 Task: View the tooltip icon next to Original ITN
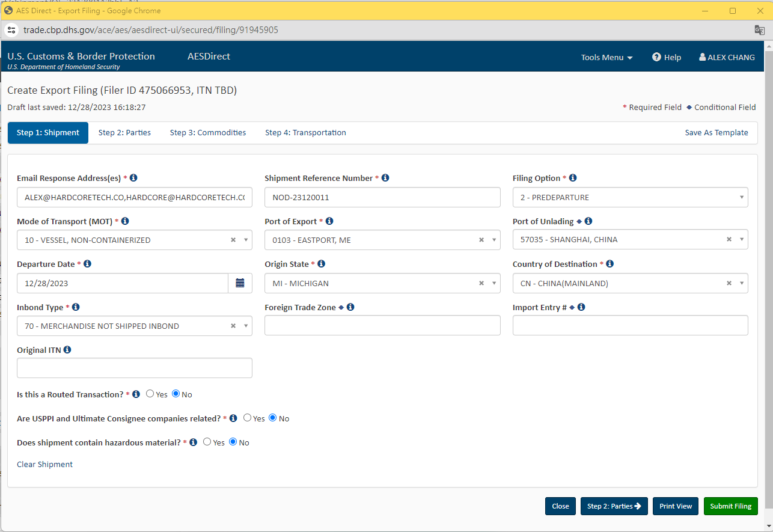[x=66, y=349]
